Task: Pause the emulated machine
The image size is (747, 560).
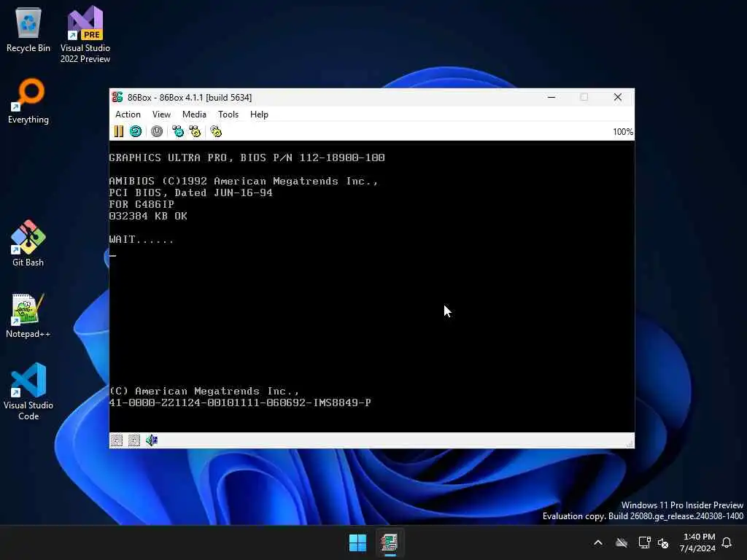Action: click(x=119, y=131)
